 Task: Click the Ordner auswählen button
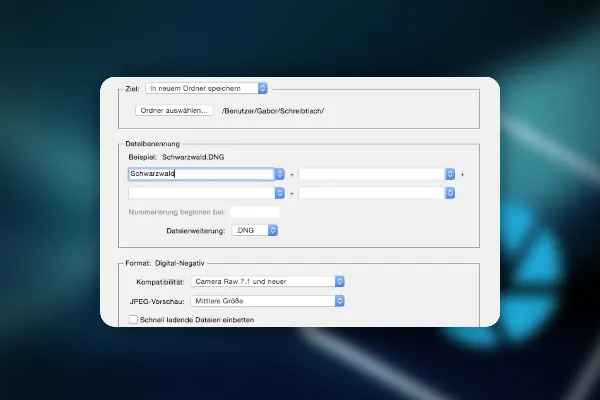174,111
